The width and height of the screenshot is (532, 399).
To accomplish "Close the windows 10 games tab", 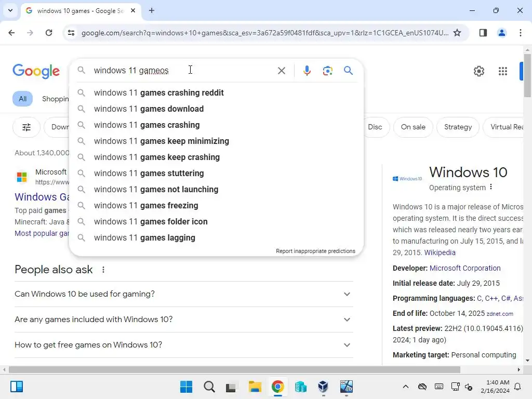I will [x=133, y=10].
